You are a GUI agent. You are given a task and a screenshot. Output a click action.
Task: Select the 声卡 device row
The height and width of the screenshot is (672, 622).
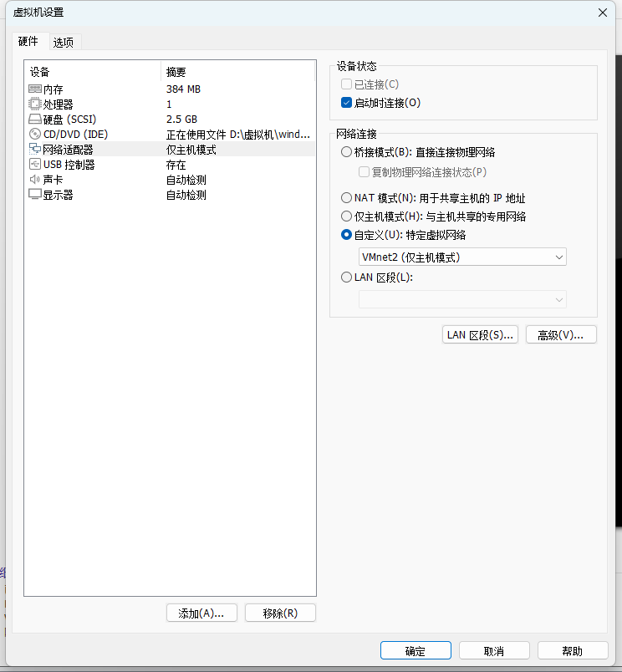[171, 180]
